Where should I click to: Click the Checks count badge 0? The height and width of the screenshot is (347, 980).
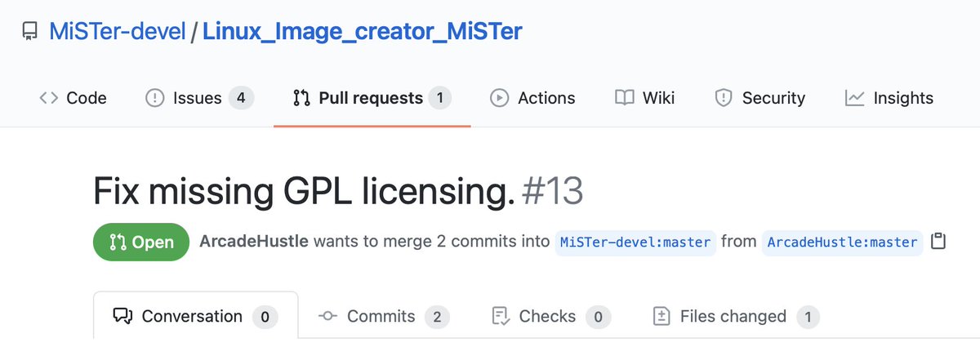click(598, 317)
